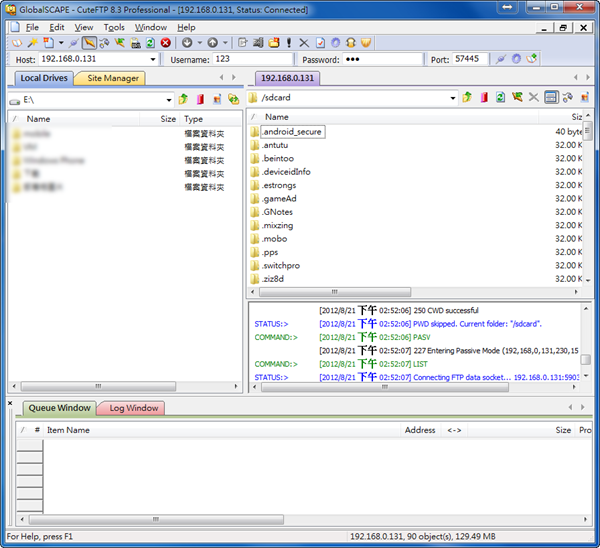The image size is (600, 548).
Task: Click inside the Username input field
Action: [x=250, y=60]
